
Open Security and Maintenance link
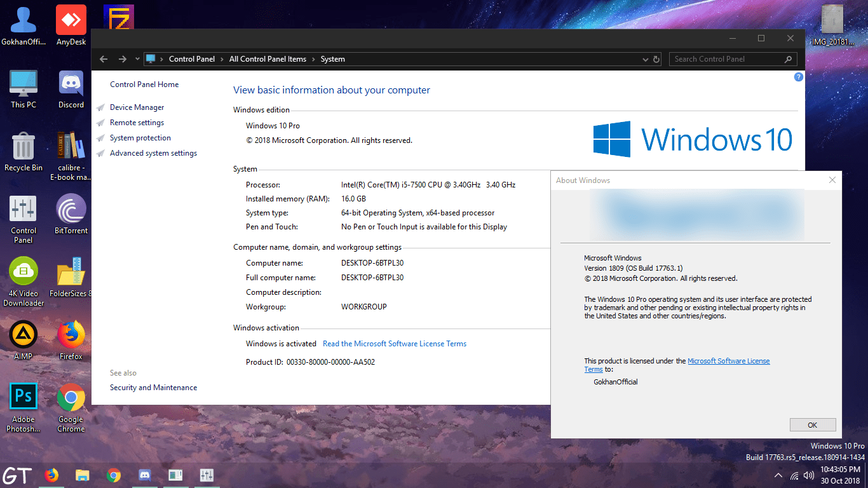[x=153, y=388]
